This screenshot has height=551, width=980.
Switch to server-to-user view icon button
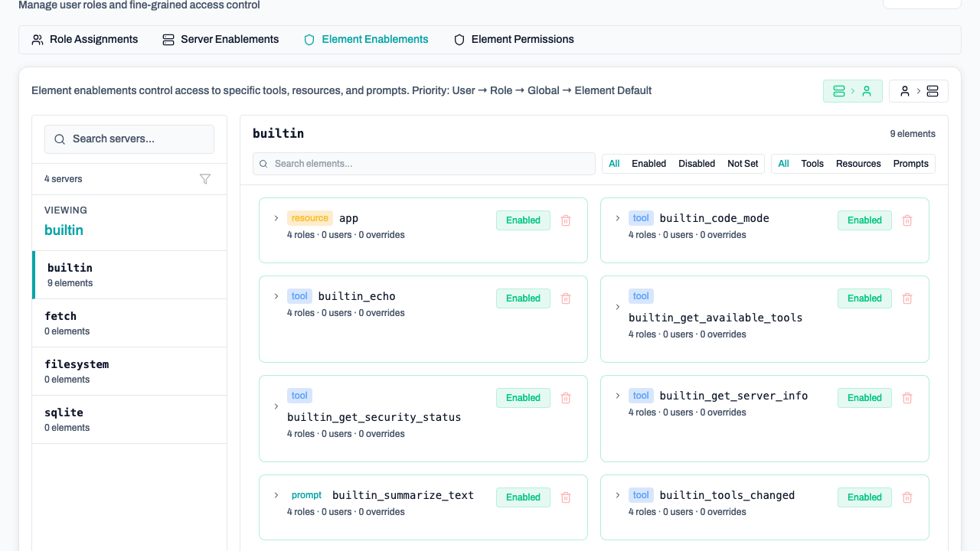pyautogui.click(x=852, y=91)
